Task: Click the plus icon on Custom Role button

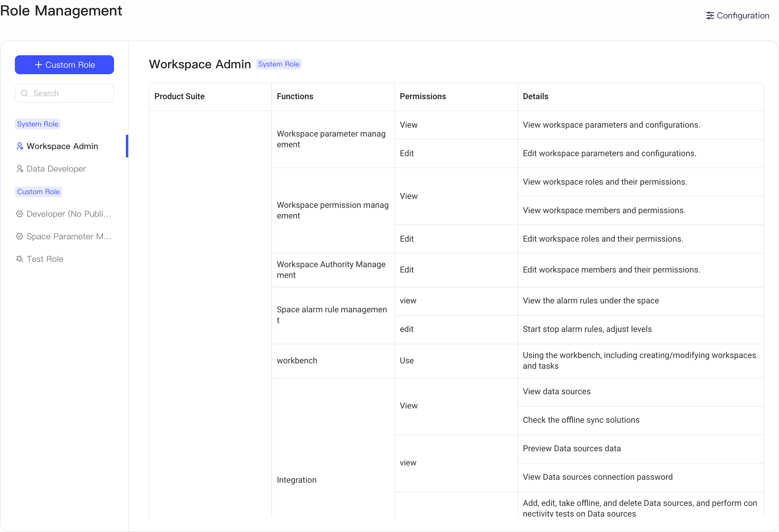Action: (39, 65)
